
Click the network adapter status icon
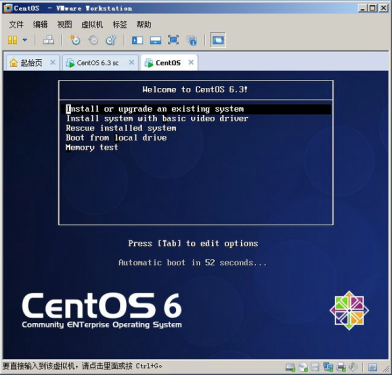[x=328, y=367]
